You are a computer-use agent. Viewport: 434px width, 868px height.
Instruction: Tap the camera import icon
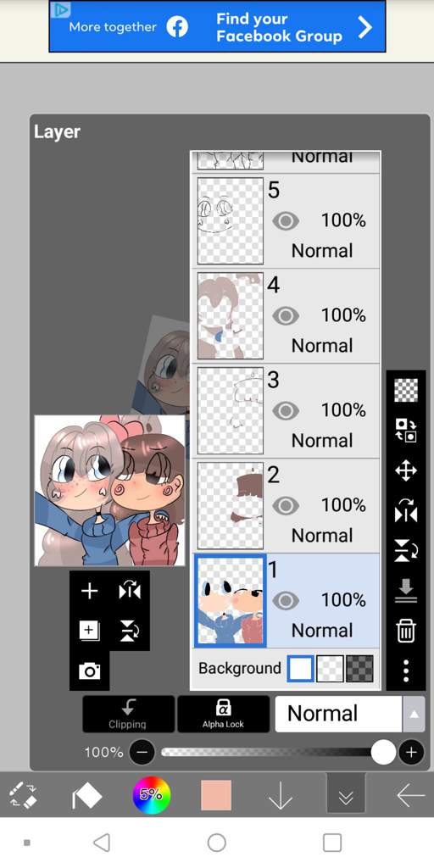click(89, 671)
